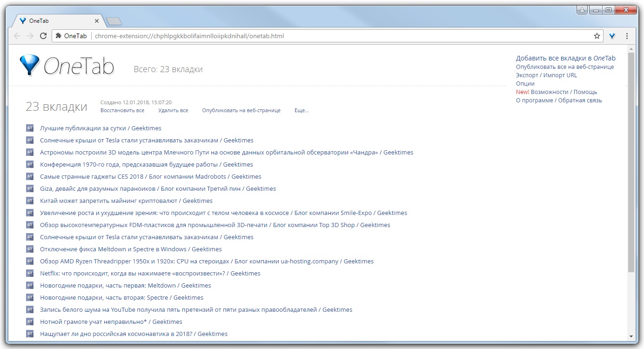Open "Отключение фикса Meltdown и Spectre в Windows"
Screen dimensions: 644x349
coord(131,249)
